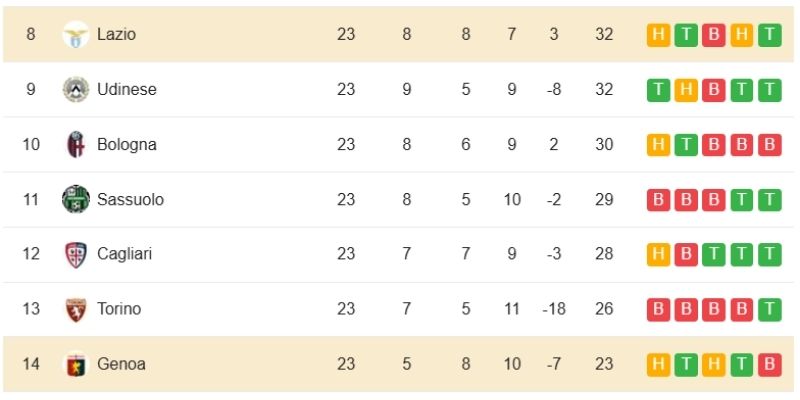
Task: Open the Udinese team link
Action: (x=127, y=89)
